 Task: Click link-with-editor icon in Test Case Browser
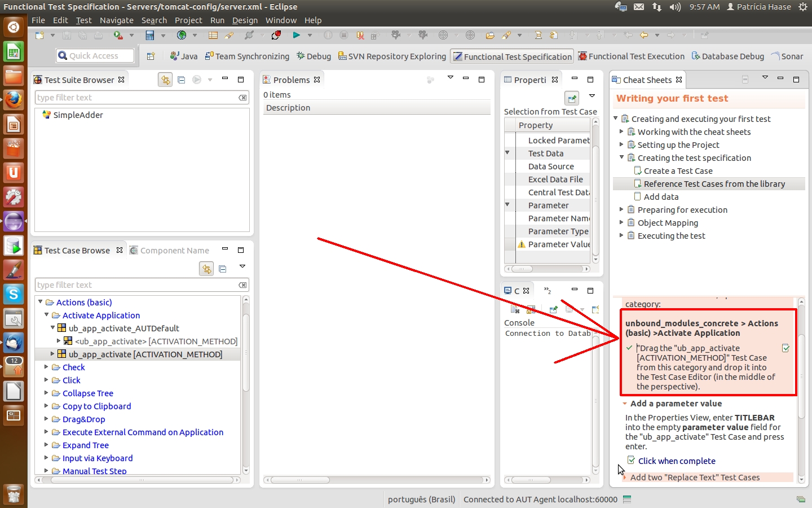[206, 269]
